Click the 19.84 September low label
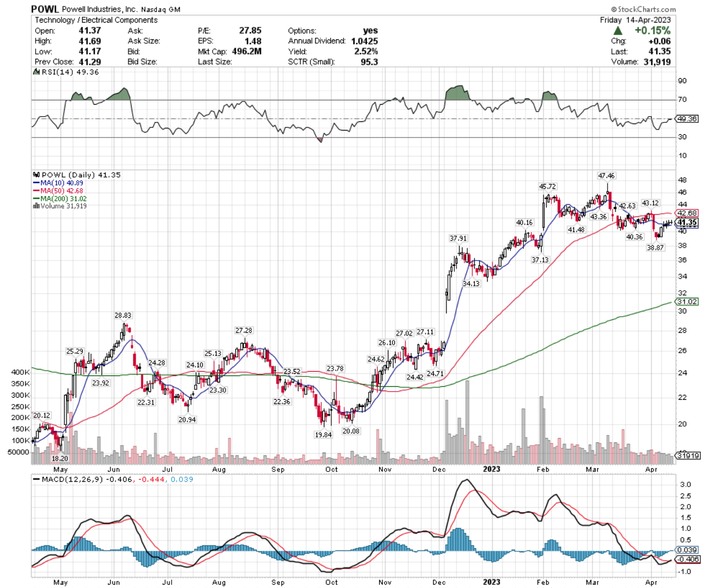 tap(323, 435)
